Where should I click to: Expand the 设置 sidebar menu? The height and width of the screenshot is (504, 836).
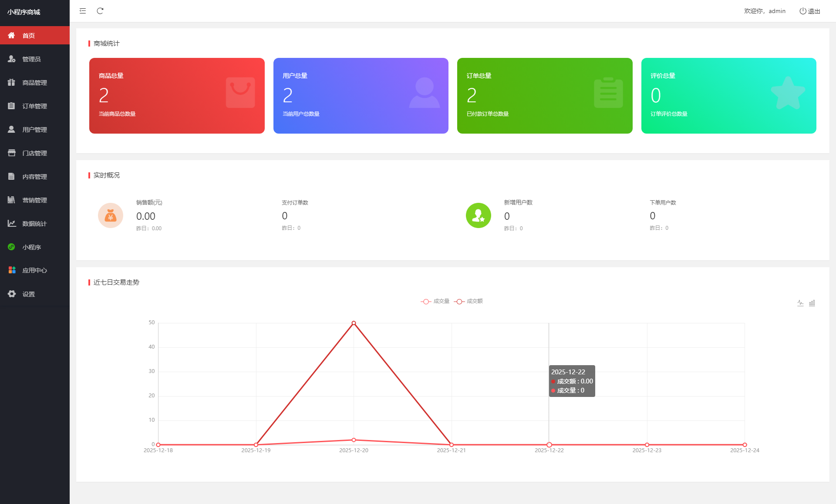(x=29, y=294)
